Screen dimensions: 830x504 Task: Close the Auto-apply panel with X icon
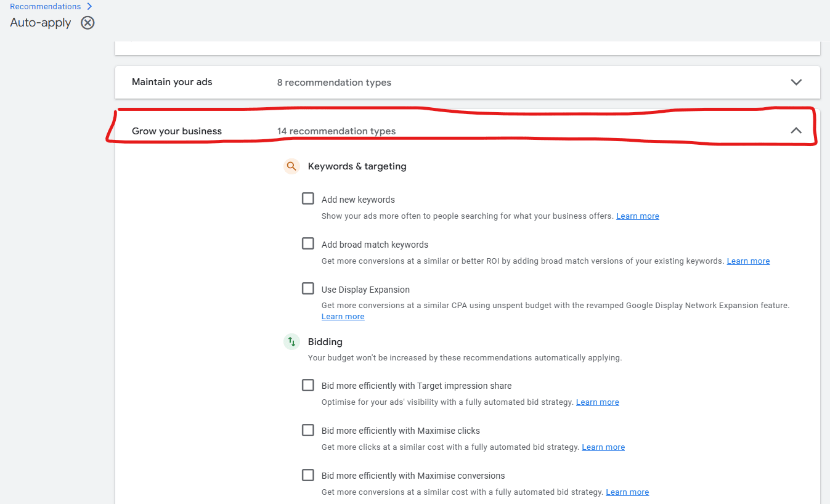[x=88, y=23]
